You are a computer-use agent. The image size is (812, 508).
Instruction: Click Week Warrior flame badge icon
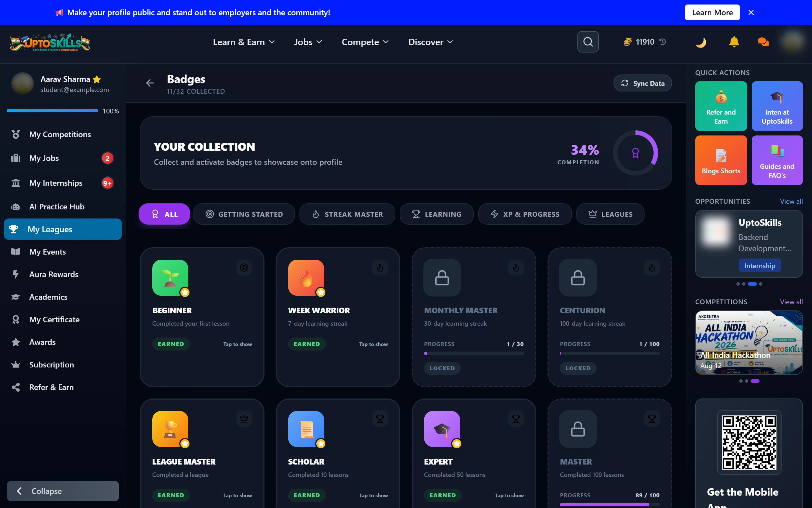pyautogui.click(x=306, y=277)
